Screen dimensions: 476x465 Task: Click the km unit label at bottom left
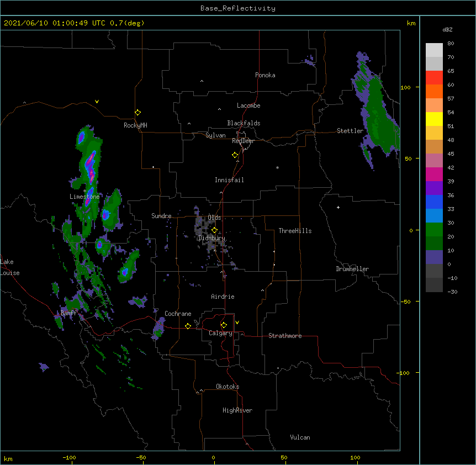(8, 458)
